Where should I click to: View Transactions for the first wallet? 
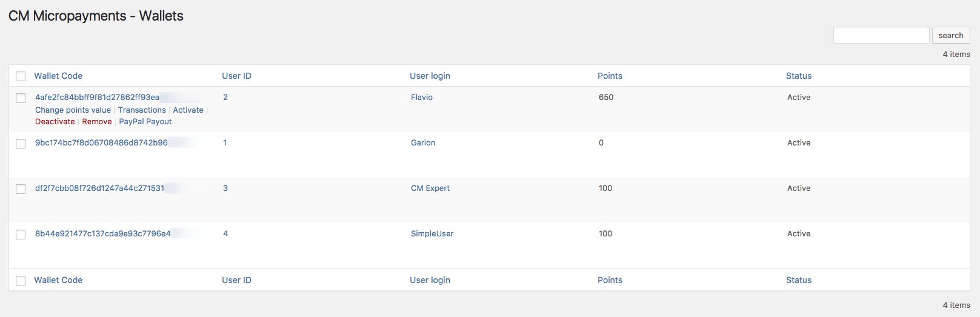pos(142,110)
